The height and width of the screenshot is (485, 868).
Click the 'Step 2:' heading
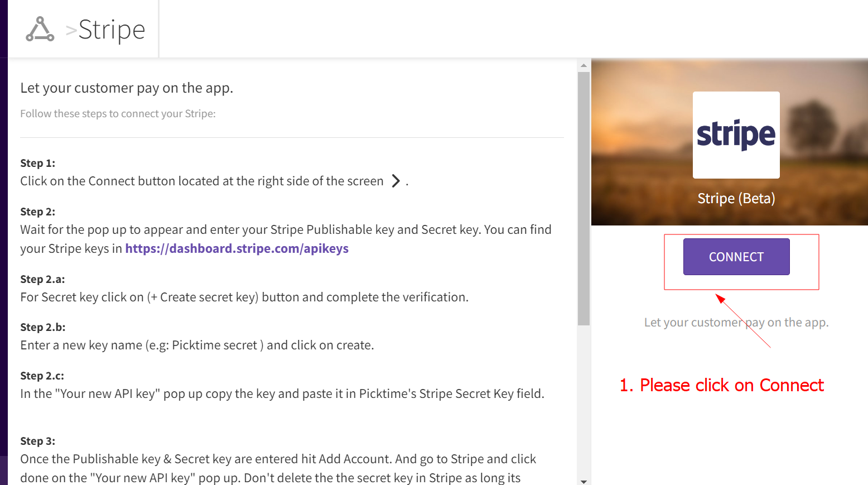coord(38,212)
